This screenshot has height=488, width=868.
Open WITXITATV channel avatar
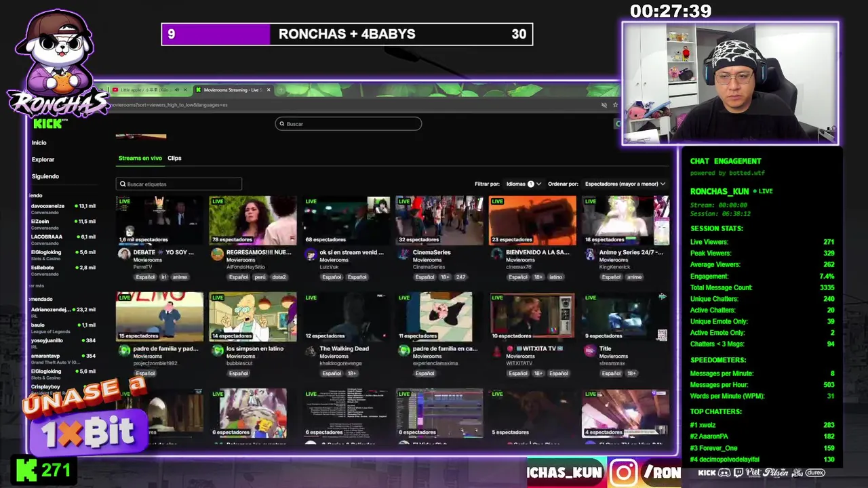pos(497,350)
